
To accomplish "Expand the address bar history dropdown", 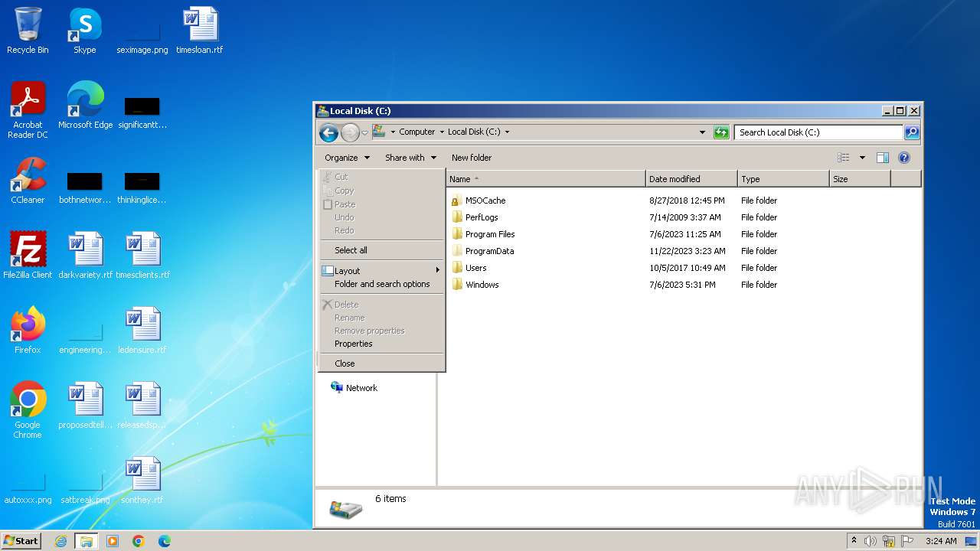I will pos(703,132).
